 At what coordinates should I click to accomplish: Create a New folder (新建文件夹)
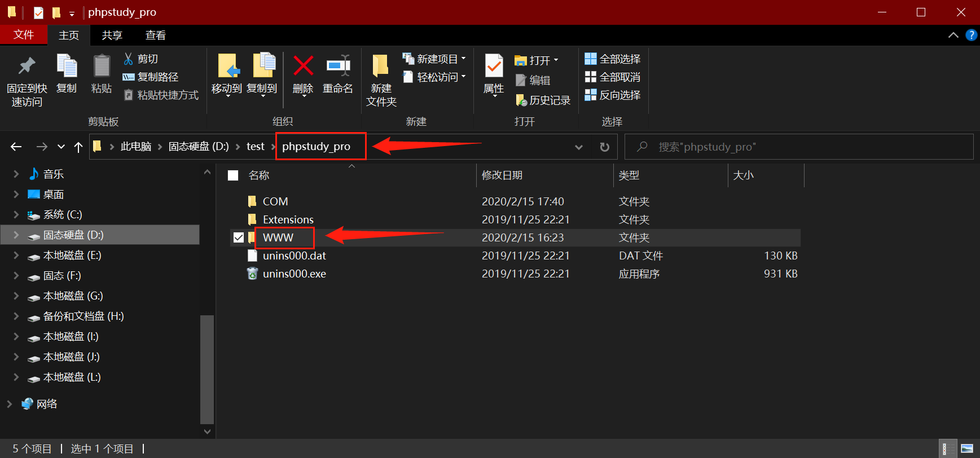click(x=381, y=79)
